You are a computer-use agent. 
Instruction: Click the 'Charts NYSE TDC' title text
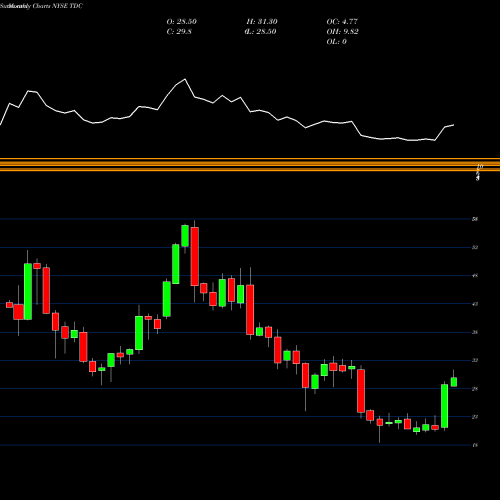58,6
